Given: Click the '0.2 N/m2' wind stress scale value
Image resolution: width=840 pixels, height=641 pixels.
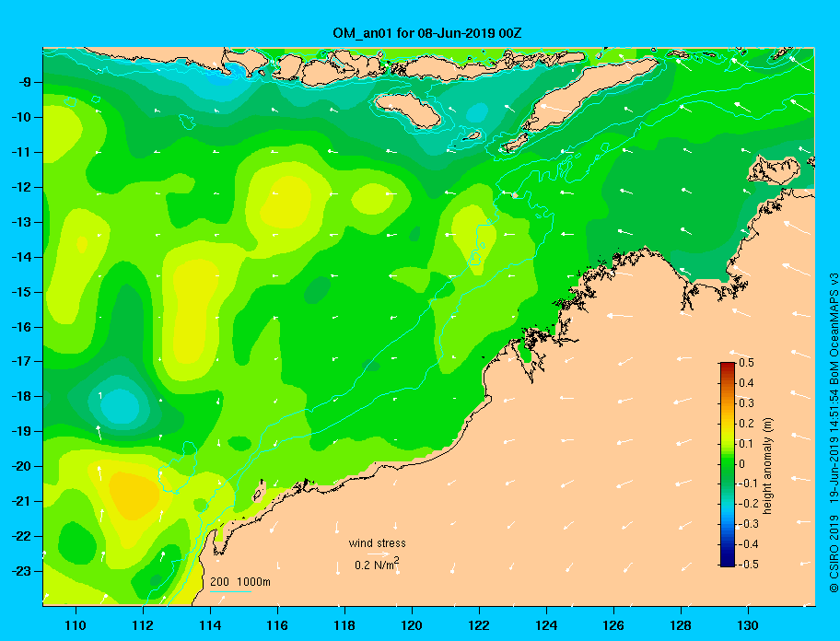Looking at the screenshot, I should 377,565.
